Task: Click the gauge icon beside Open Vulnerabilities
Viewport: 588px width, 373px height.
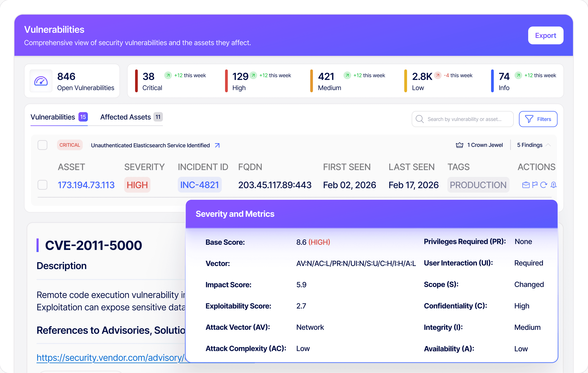Action: (x=41, y=81)
